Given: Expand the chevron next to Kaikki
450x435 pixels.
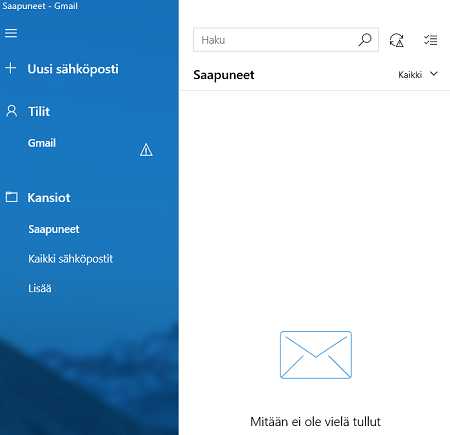Looking at the screenshot, I should [433, 74].
